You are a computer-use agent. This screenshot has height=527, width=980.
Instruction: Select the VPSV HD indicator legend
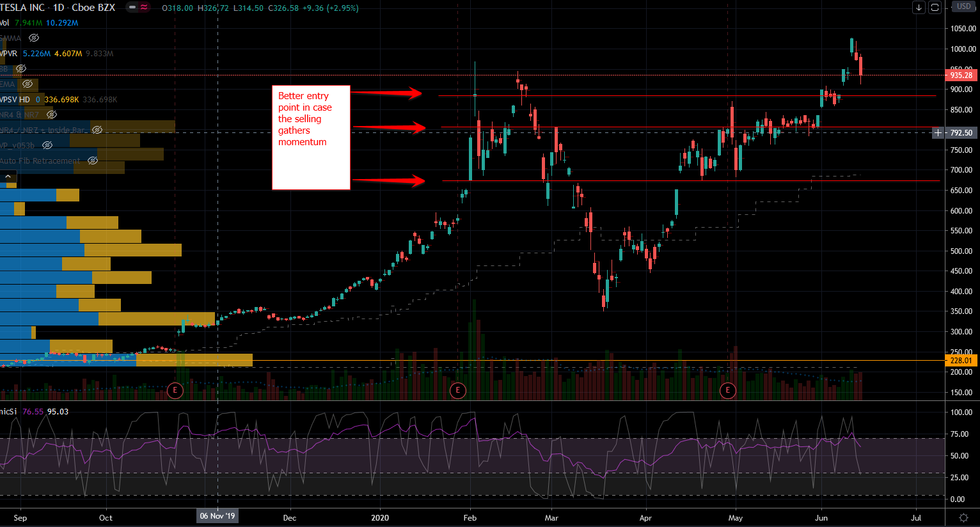(15, 100)
